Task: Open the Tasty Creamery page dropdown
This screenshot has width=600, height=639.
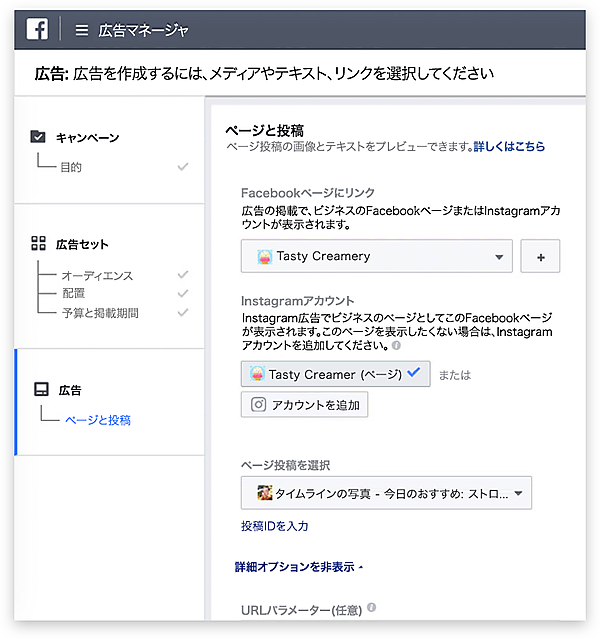Action: [x=376, y=256]
